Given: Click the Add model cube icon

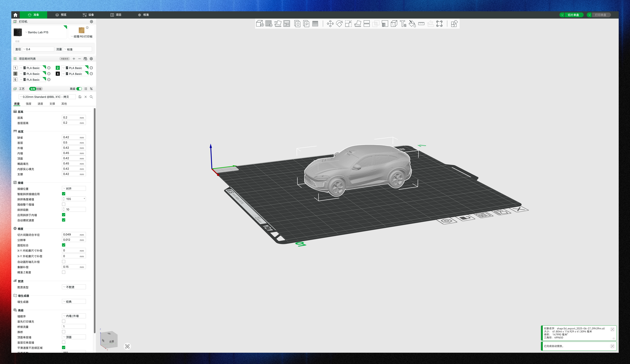Looking at the screenshot, I should click(260, 24).
